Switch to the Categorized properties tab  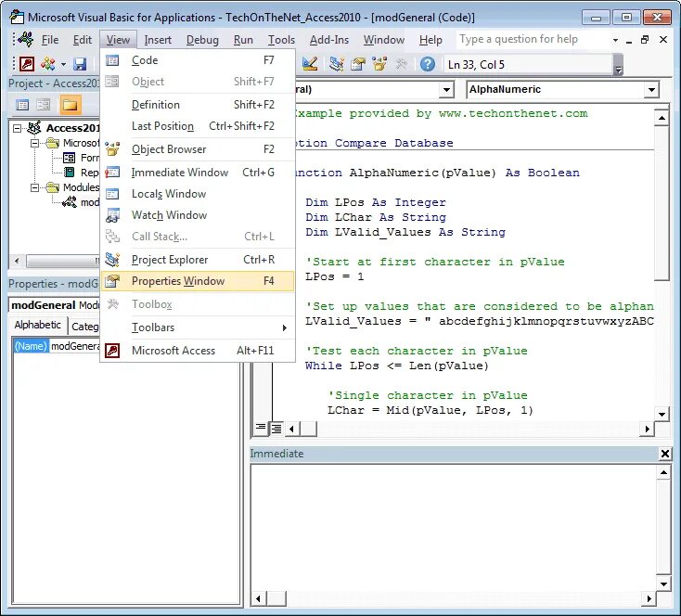coord(84,327)
